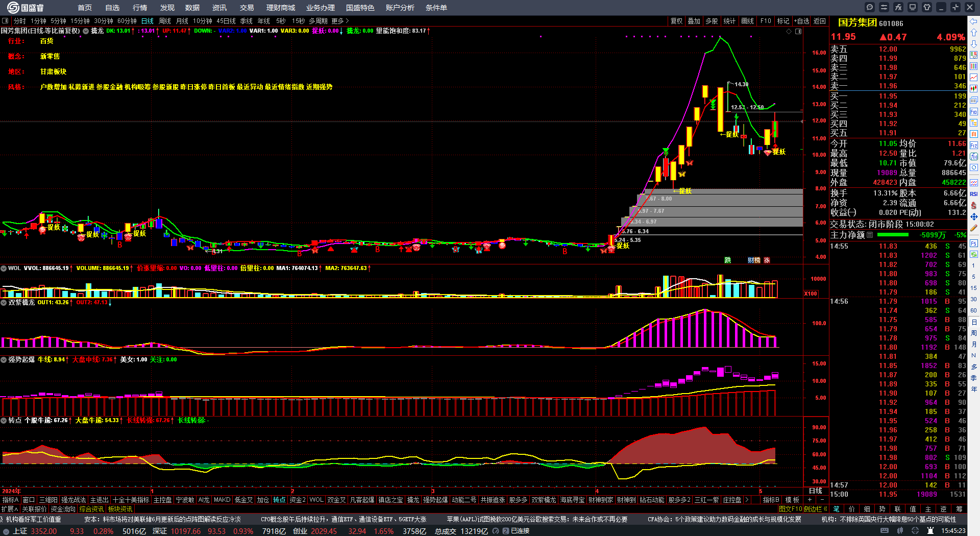
Task: Switch to the 周线 timeframe tab
Action: (165, 21)
